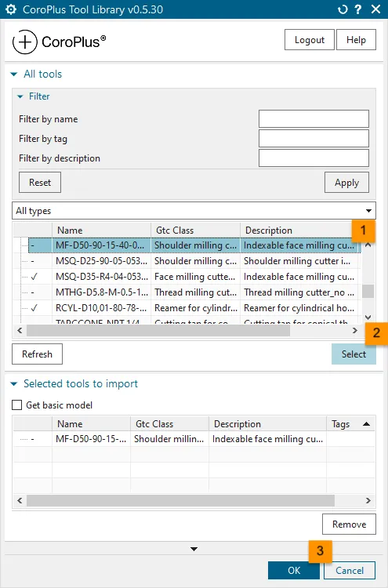
Task: Click the tool list scrollbar's down arrow
Action: click(x=368, y=318)
